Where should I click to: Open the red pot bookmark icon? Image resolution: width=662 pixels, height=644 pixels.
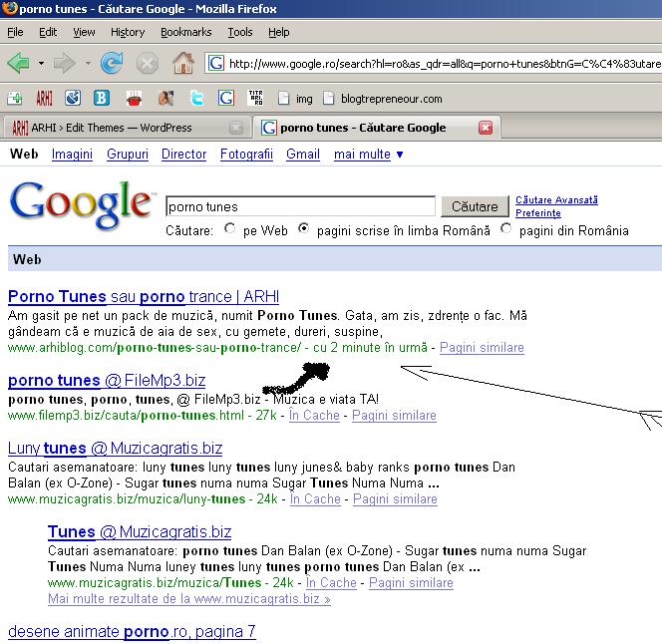coord(134,100)
